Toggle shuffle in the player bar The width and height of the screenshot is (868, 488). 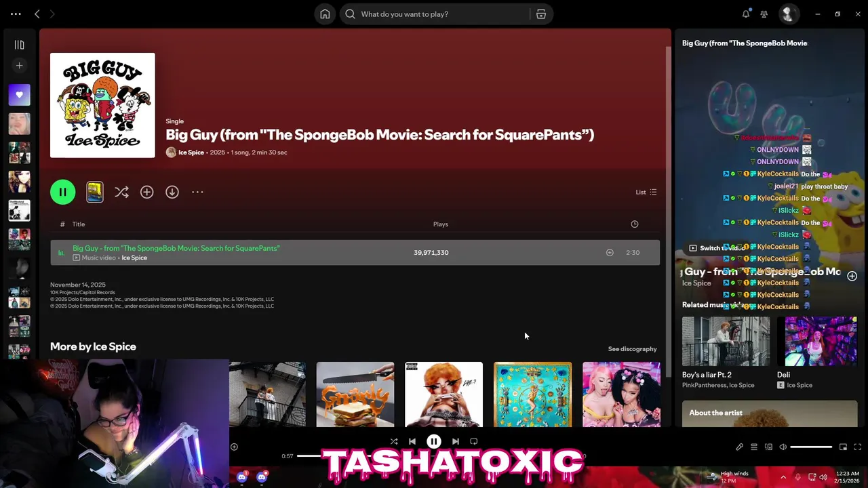[x=394, y=441]
